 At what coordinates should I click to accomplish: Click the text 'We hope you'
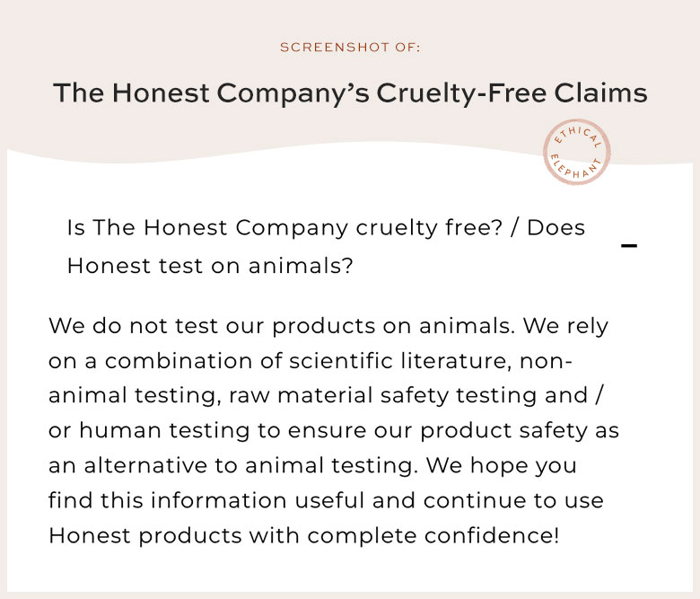(x=502, y=465)
